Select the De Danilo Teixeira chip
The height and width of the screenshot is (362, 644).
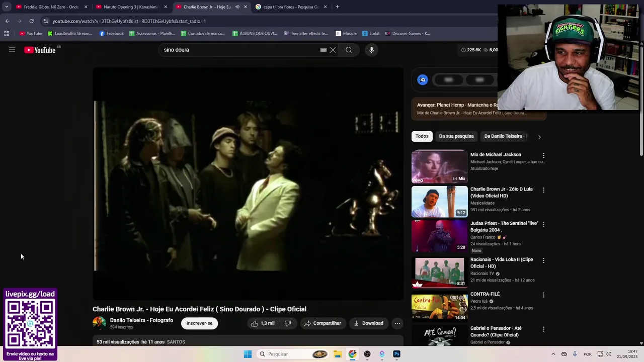[x=505, y=136]
